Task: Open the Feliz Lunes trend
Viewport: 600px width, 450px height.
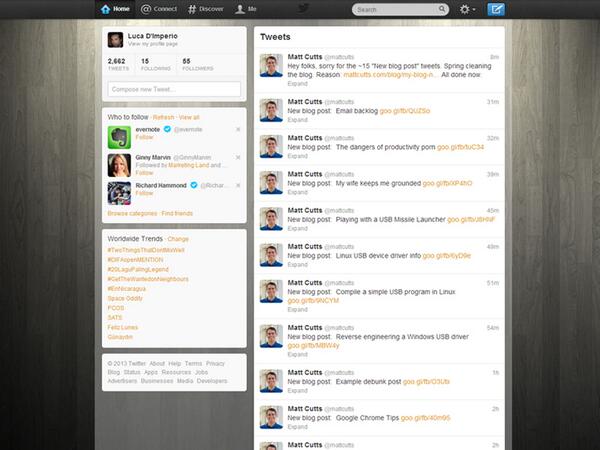Action: (122, 327)
